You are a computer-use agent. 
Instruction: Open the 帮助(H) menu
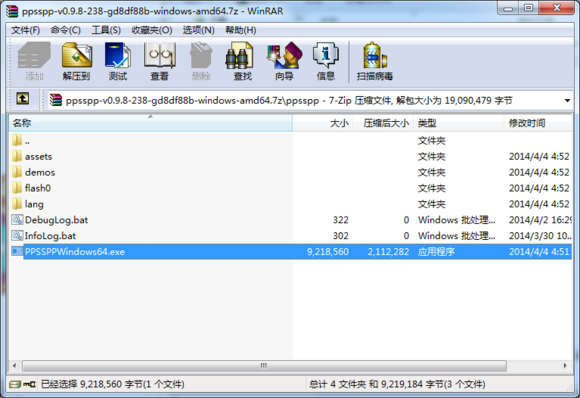[241, 30]
